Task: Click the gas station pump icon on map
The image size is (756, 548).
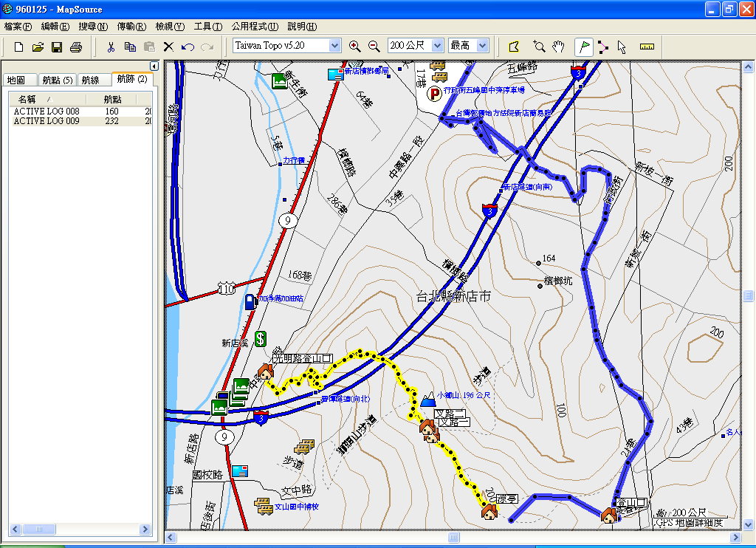Action: (x=251, y=301)
